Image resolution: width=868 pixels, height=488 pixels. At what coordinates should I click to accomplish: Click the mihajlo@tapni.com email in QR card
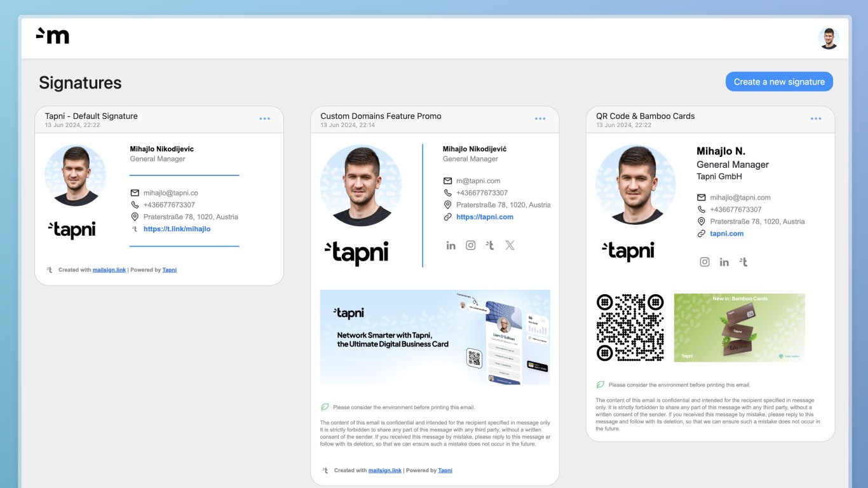tap(740, 198)
